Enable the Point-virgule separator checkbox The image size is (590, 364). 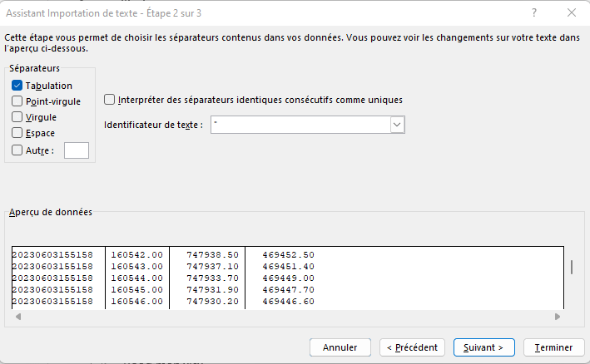pos(17,101)
